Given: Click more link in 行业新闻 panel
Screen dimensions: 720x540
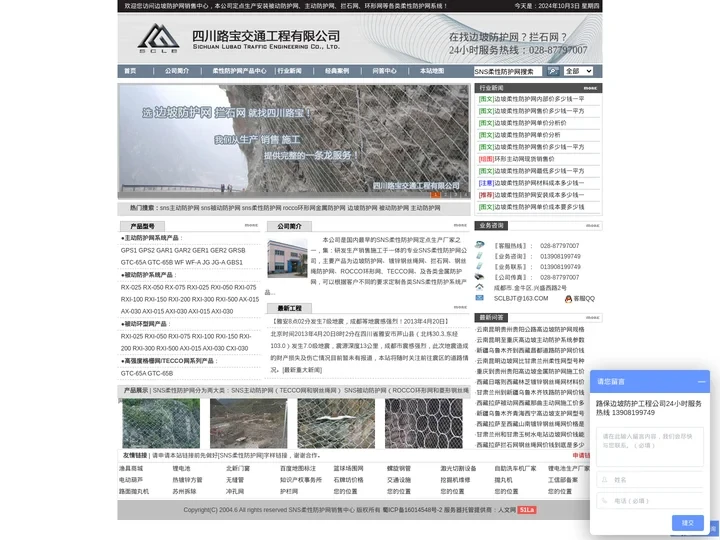Looking at the screenshot, I should point(590,88).
